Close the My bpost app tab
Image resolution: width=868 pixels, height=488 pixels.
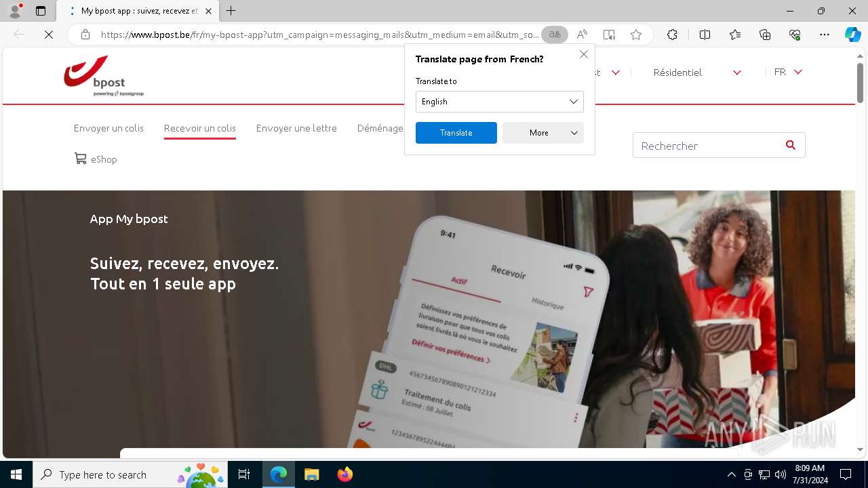click(x=208, y=11)
